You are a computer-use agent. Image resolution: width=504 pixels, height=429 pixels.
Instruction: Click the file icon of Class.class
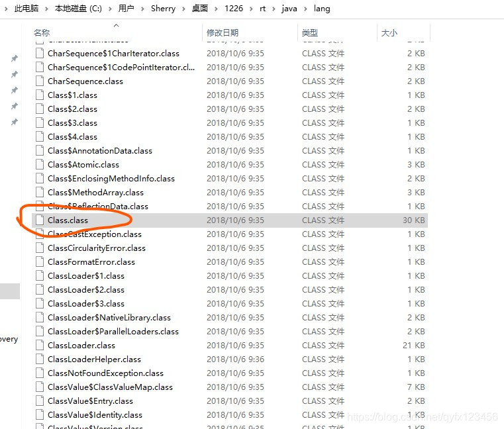(40, 220)
